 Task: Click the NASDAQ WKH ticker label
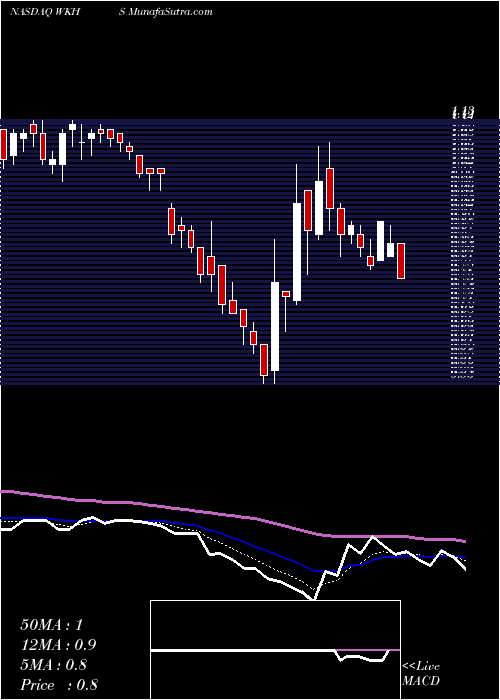click(x=45, y=12)
